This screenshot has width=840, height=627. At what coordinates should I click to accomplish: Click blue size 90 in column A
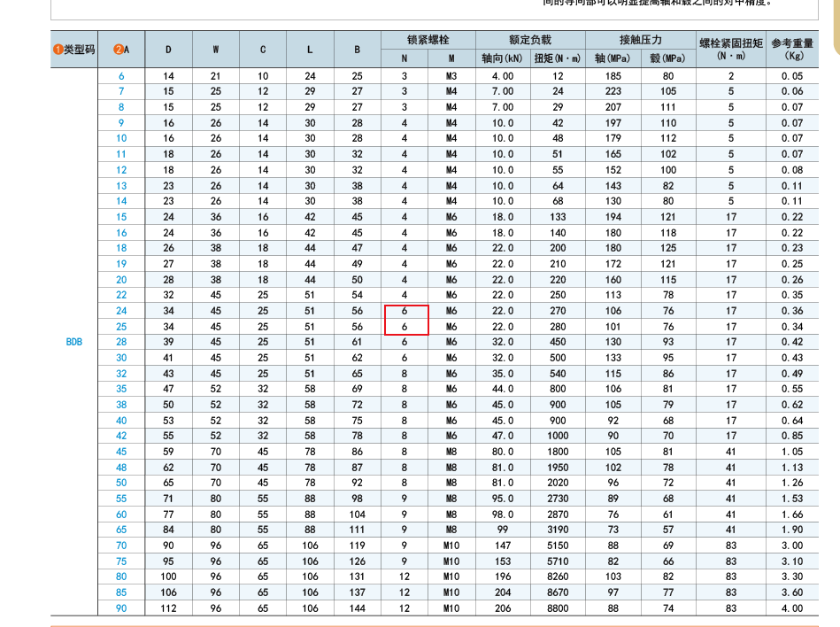pos(121,608)
